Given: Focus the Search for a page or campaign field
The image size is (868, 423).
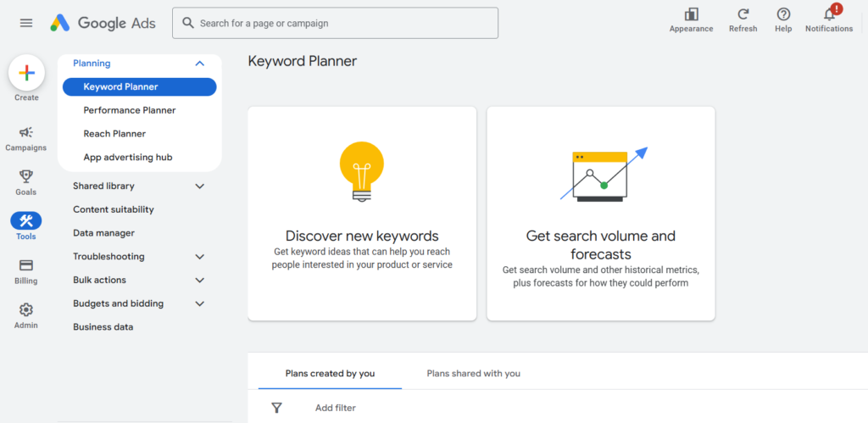Looking at the screenshot, I should [x=335, y=23].
